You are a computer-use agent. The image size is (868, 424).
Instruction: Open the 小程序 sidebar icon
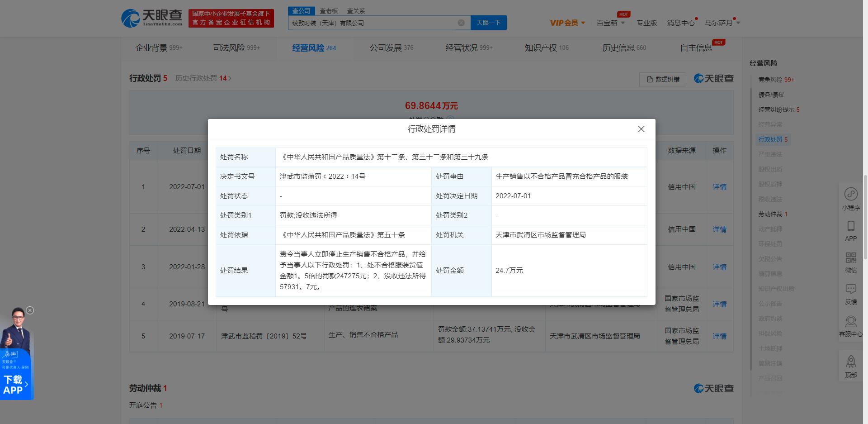click(851, 195)
